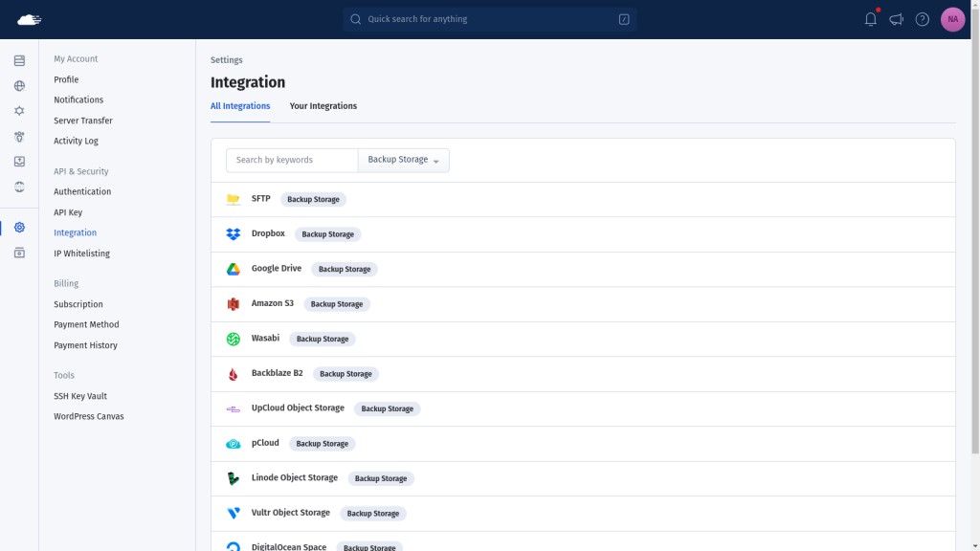Image resolution: width=980 pixels, height=551 pixels.
Task: Open the servers icon in sidebar
Action: click(19, 60)
